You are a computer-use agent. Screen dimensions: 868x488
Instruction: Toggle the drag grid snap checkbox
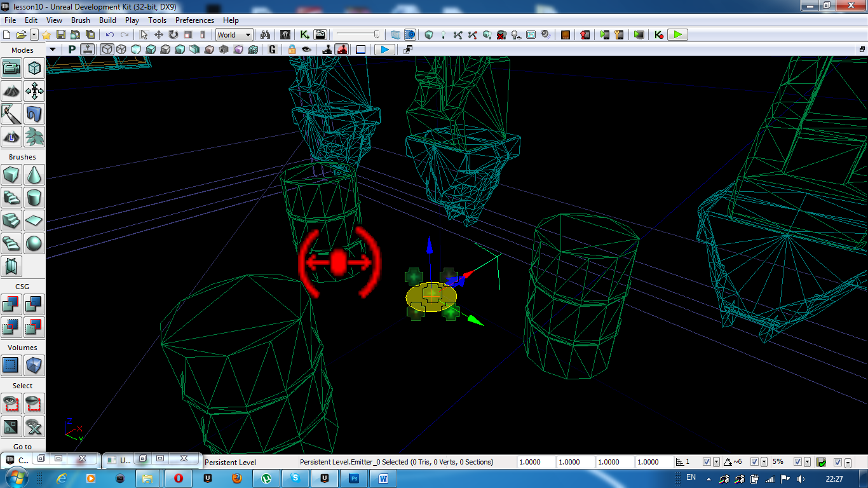(707, 462)
